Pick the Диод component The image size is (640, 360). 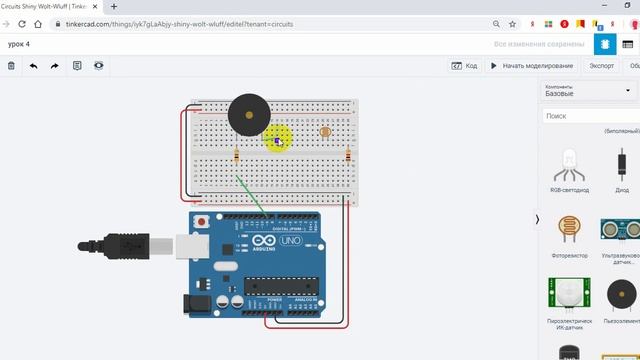(x=622, y=170)
